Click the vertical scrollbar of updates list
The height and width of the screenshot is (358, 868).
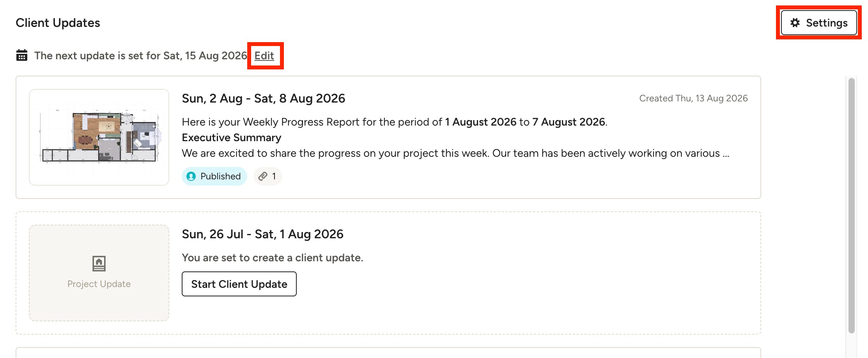tap(852, 206)
